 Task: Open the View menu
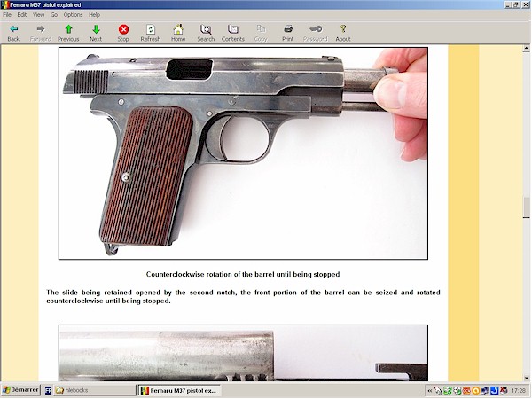point(39,15)
